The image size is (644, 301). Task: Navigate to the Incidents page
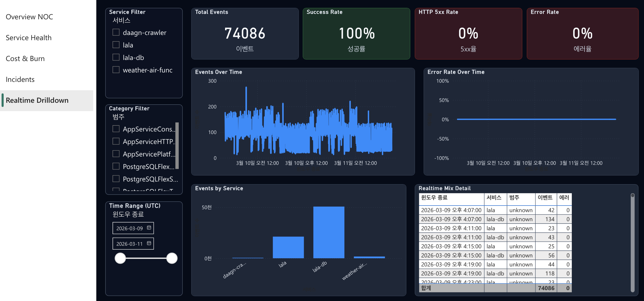(20, 80)
